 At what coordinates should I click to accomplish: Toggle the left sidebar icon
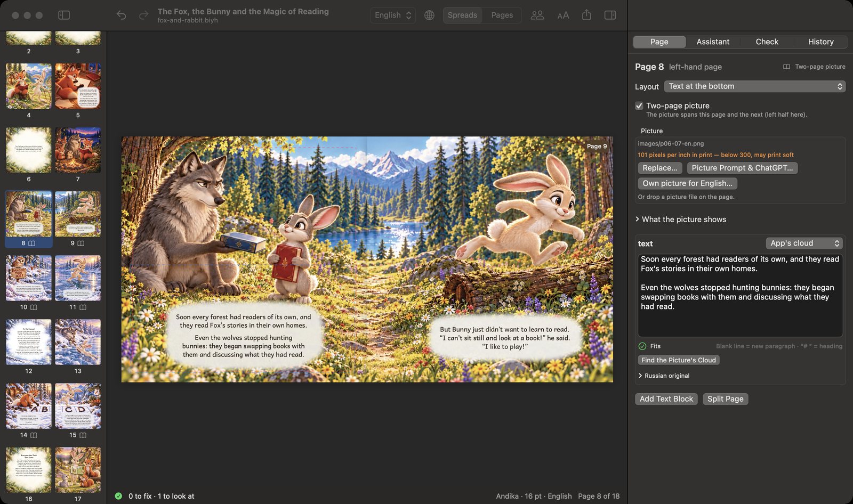coord(64,15)
